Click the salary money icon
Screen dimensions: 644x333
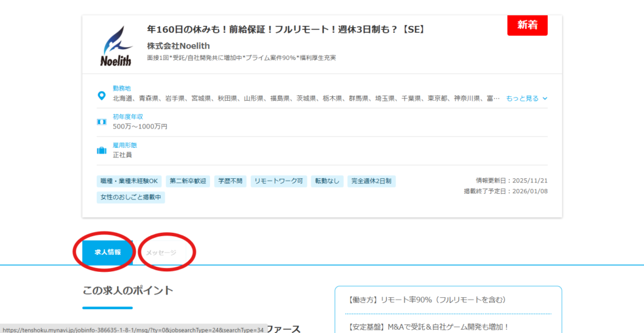pyautogui.click(x=101, y=121)
